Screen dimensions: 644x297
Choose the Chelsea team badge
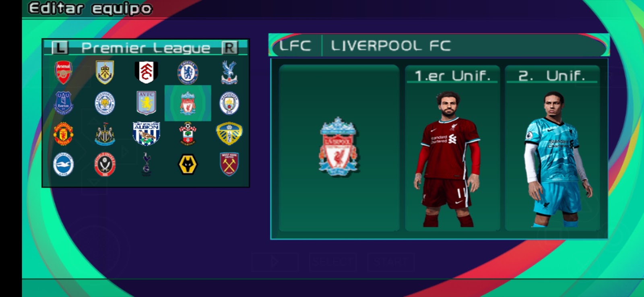coord(188,72)
